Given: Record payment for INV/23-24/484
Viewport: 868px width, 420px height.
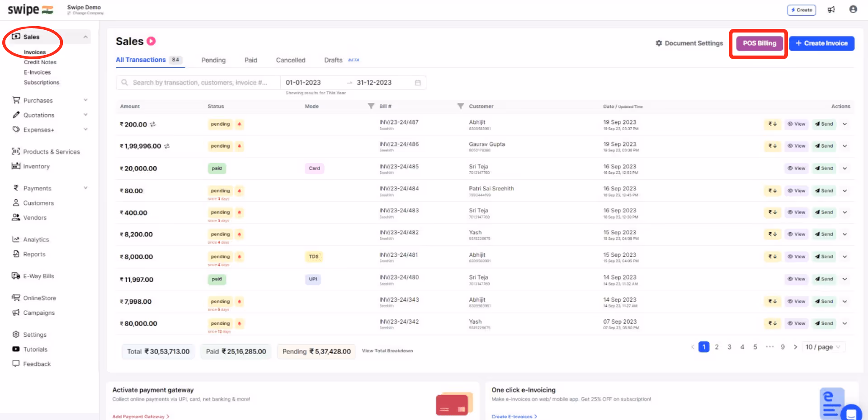Looking at the screenshot, I should (x=773, y=191).
